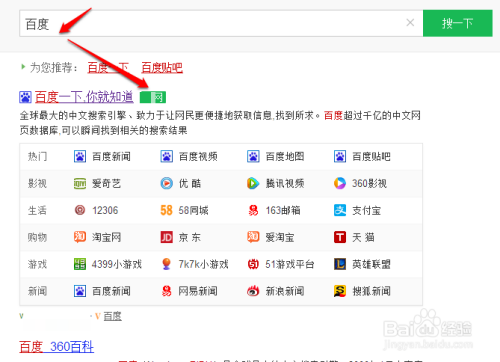Click the 英雄联盟 League icon
Viewport: 500px width, 362px height.
click(340, 264)
